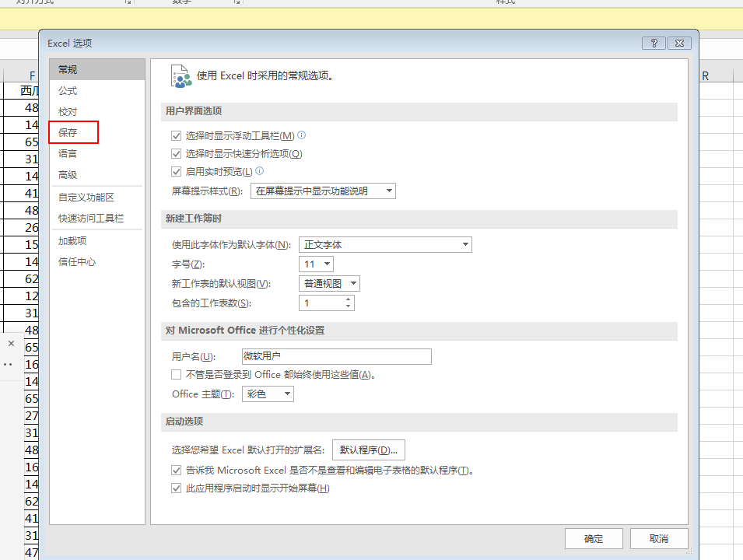Open 保存 category in sidebar
The image size is (743, 560).
point(97,133)
